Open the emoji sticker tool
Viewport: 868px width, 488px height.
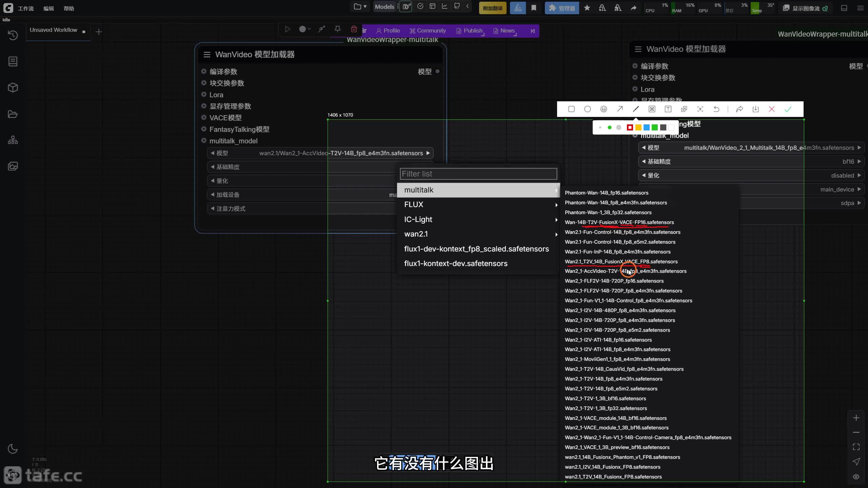604,109
